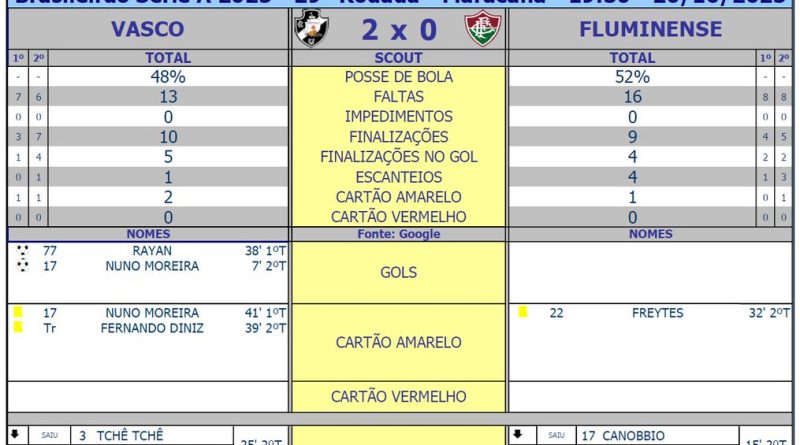800x445 pixels.
Task: Select the FLUMINENSE team header
Action: point(650,29)
